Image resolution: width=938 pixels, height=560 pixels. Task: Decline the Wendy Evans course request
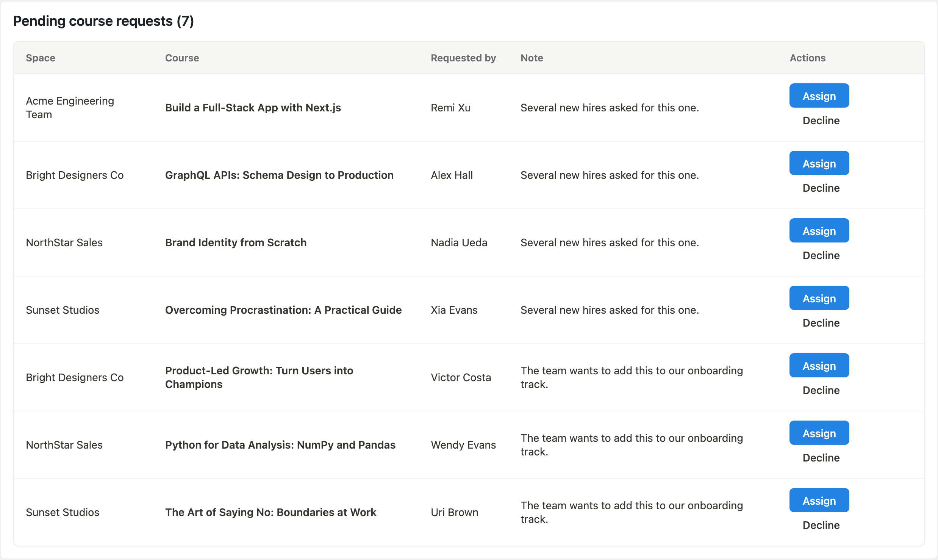[x=821, y=458]
